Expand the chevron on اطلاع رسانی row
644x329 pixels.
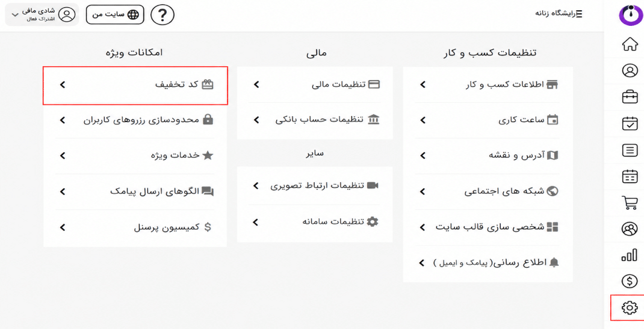coord(421,263)
